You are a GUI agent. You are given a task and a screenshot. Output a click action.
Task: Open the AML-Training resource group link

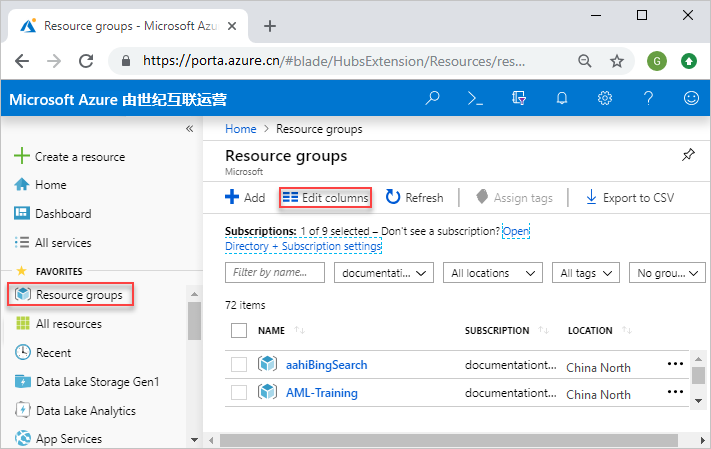coord(321,393)
